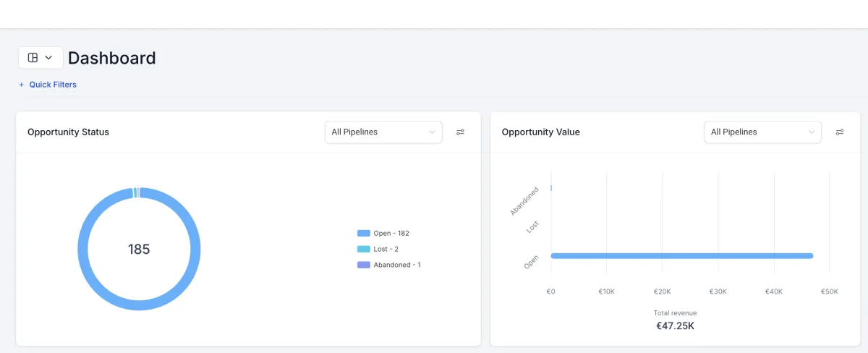Click the Dashboard page heading
The height and width of the screenshot is (353, 868).
[x=112, y=58]
